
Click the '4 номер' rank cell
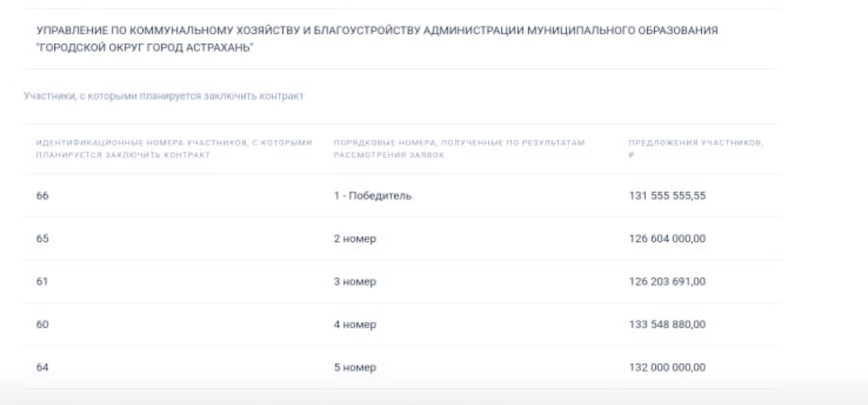coord(355,325)
